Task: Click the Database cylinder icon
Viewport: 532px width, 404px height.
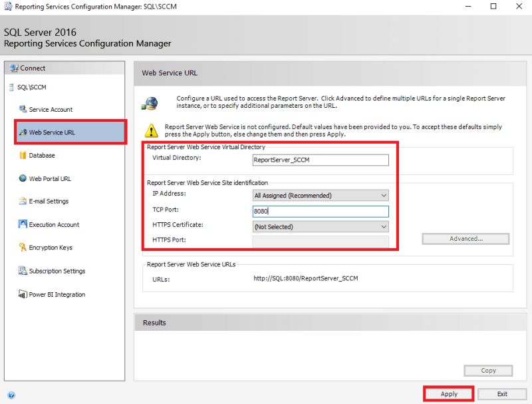Action: (x=23, y=156)
